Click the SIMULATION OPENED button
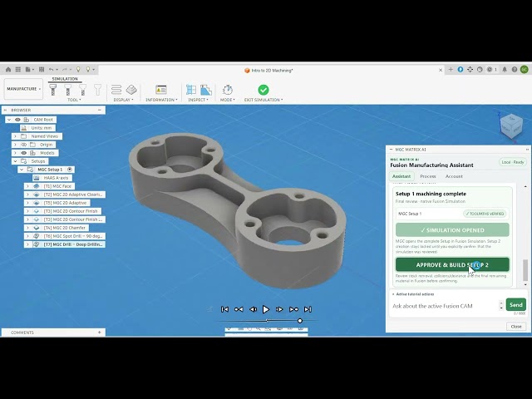This screenshot has height=399, width=532. 452,230
